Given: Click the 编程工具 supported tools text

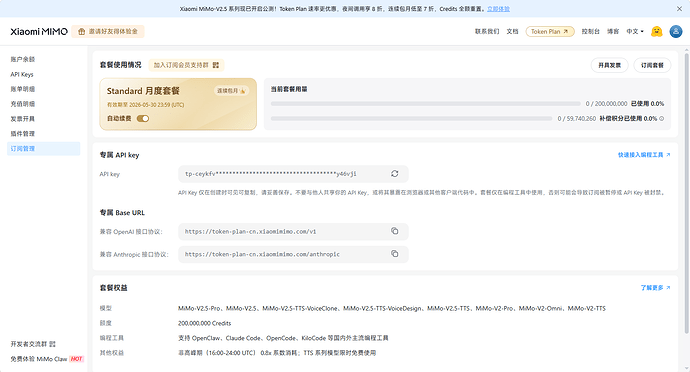Looking at the screenshot, I should (283, 338).
